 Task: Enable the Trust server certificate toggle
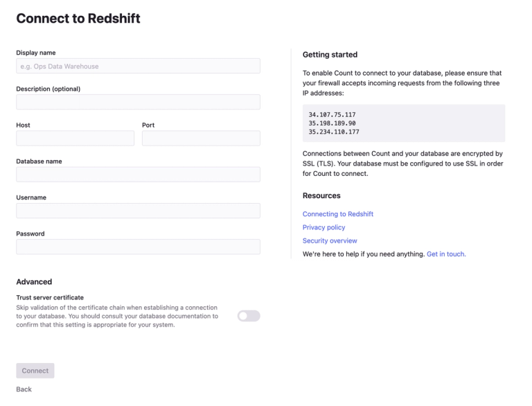click(x=249, y=316)
